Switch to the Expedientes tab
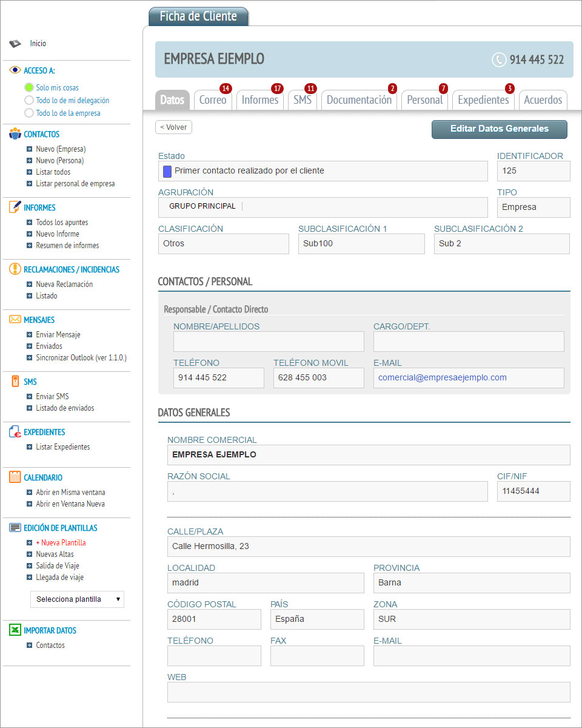The height and width of the screenshot is (728, 582). click(x=483, y=100)
